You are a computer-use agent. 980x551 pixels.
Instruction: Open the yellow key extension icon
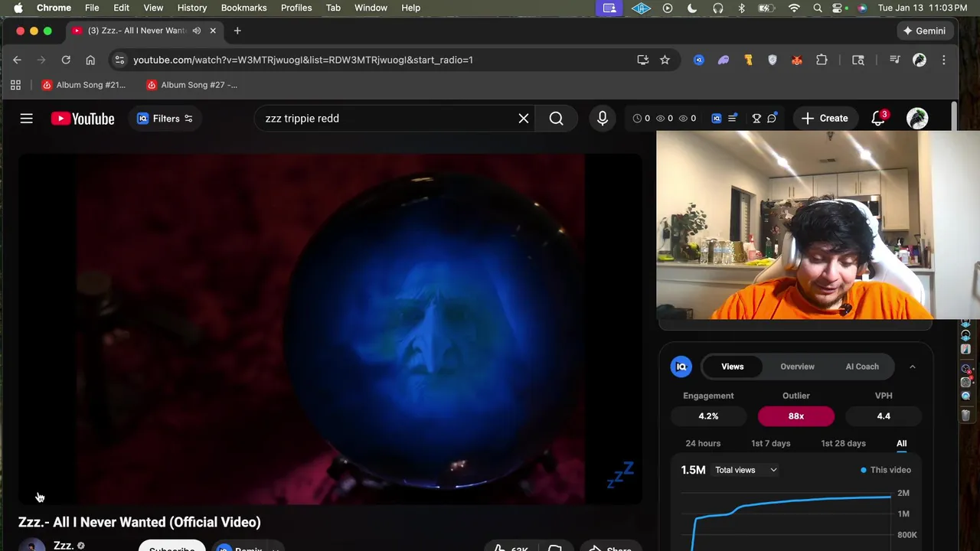pos(748,60)
